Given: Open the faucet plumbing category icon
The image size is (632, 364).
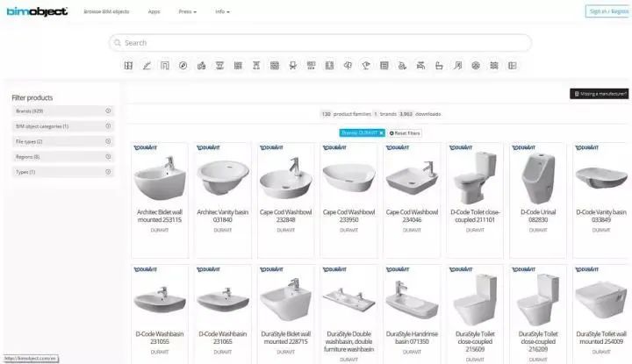Looking at the screenshot, I should point(420,66).
